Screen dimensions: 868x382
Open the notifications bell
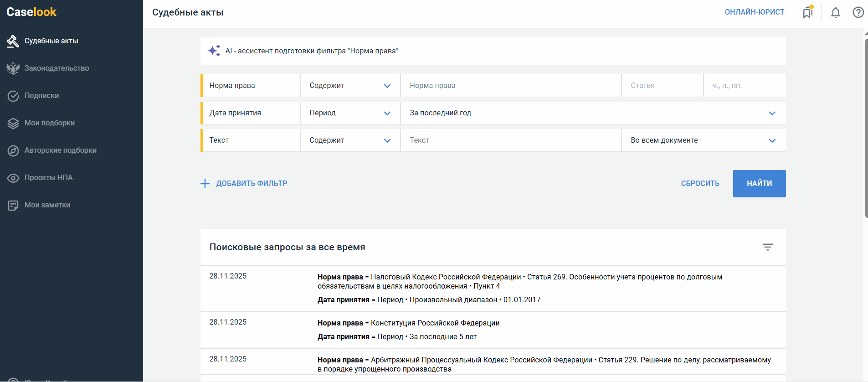[x=835, y=12]
